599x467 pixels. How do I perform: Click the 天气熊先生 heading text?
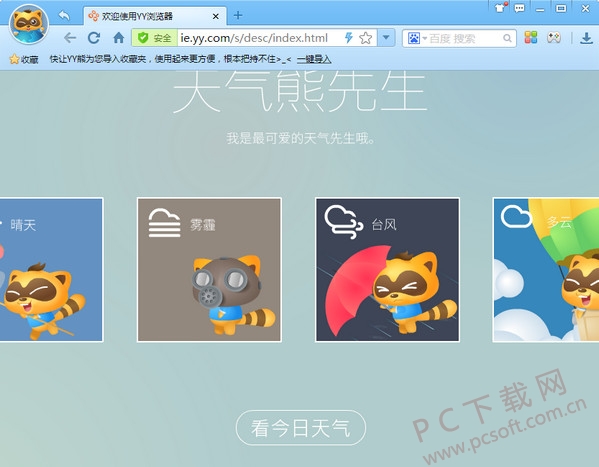click(300, 92)
